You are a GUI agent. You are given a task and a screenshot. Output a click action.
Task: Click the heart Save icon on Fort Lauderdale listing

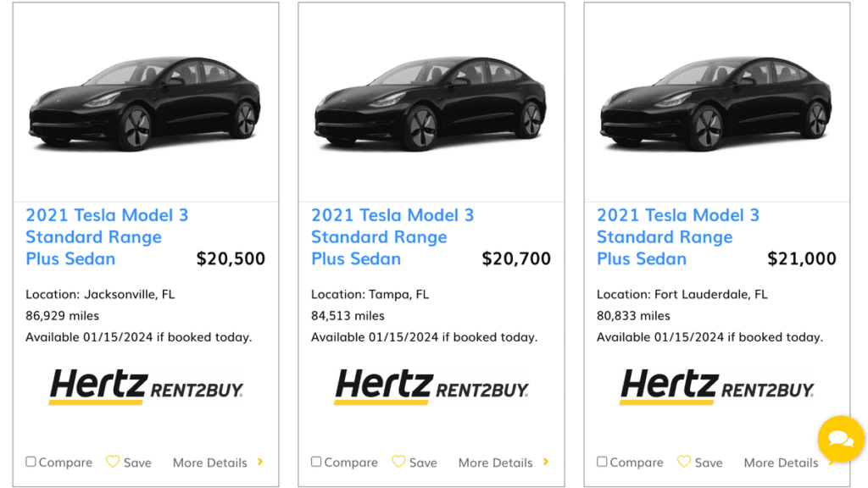pyautogui.click(x=684, y=462)
